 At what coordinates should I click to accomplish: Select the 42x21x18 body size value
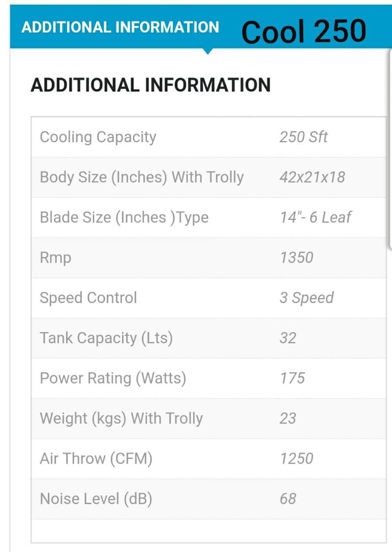tap(312, 177)
